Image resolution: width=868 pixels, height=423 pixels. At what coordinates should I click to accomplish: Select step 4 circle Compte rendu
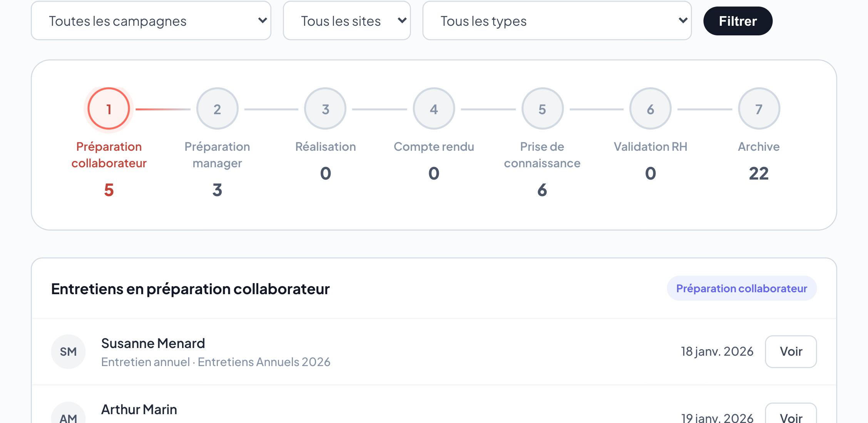pyautogui.click(x=434, y=109)
